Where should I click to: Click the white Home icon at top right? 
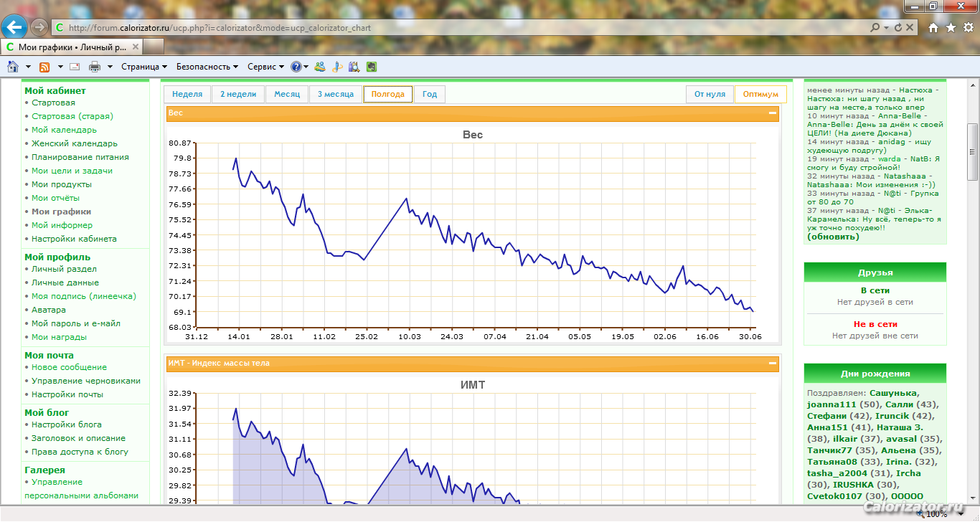coord(933,28)
